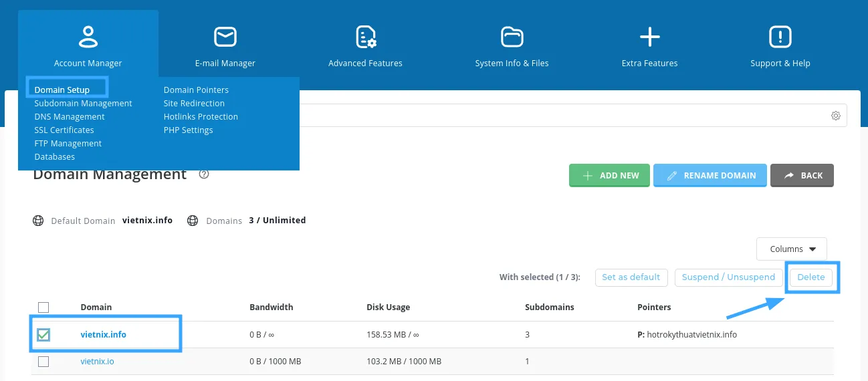
Task: Open SSL Certificates menu entry
Action: pyautogui.click(x=64, y=130)
